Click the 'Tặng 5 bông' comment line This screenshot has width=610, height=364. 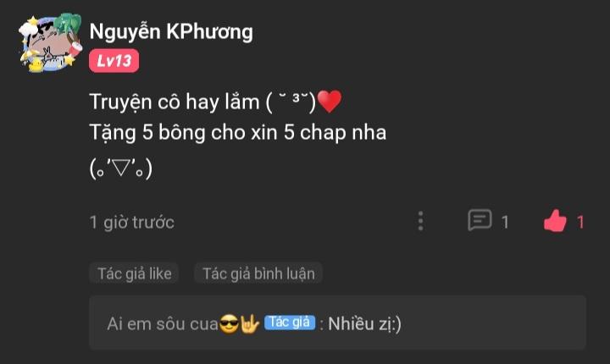click(238, 133)
